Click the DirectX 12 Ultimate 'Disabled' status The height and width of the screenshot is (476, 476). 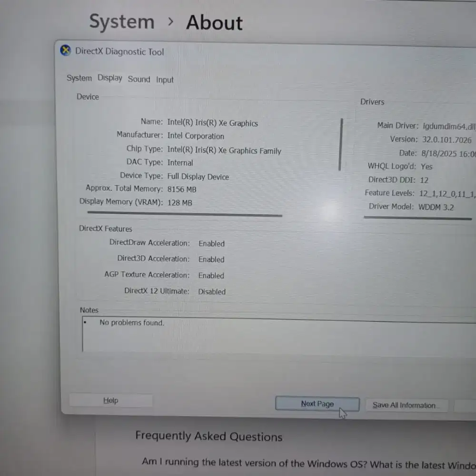tap(211, 291)
